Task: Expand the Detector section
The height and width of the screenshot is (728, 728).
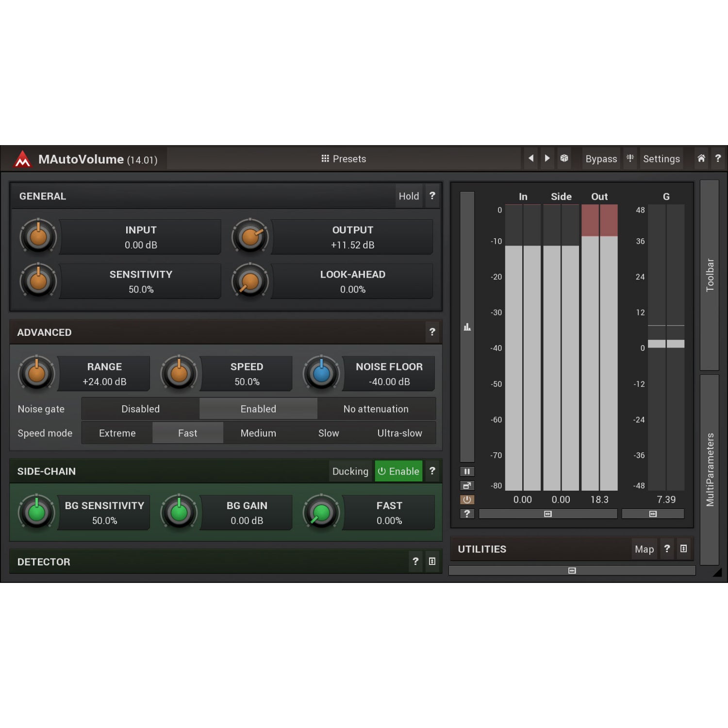Action: [x=432, y=562]
